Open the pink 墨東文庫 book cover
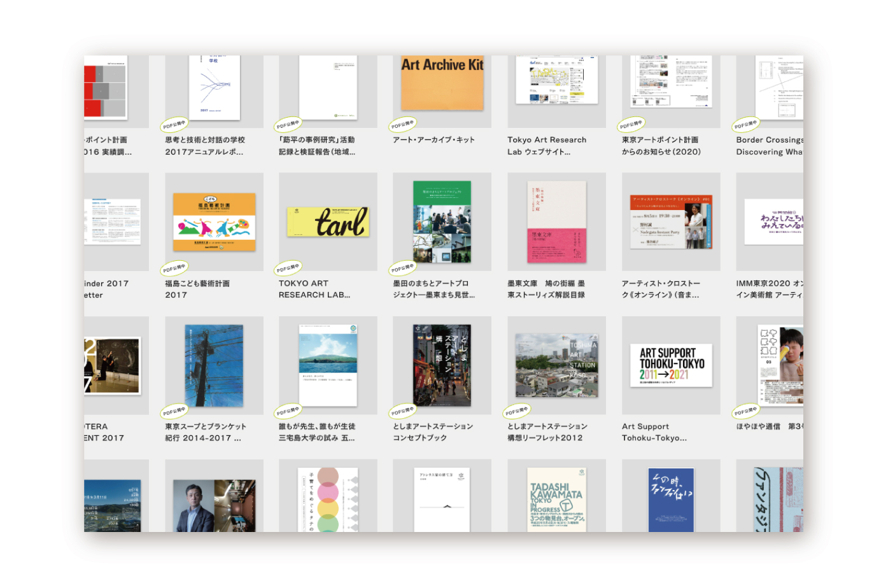This screenshot has height=588, width=888. point(556,222)
